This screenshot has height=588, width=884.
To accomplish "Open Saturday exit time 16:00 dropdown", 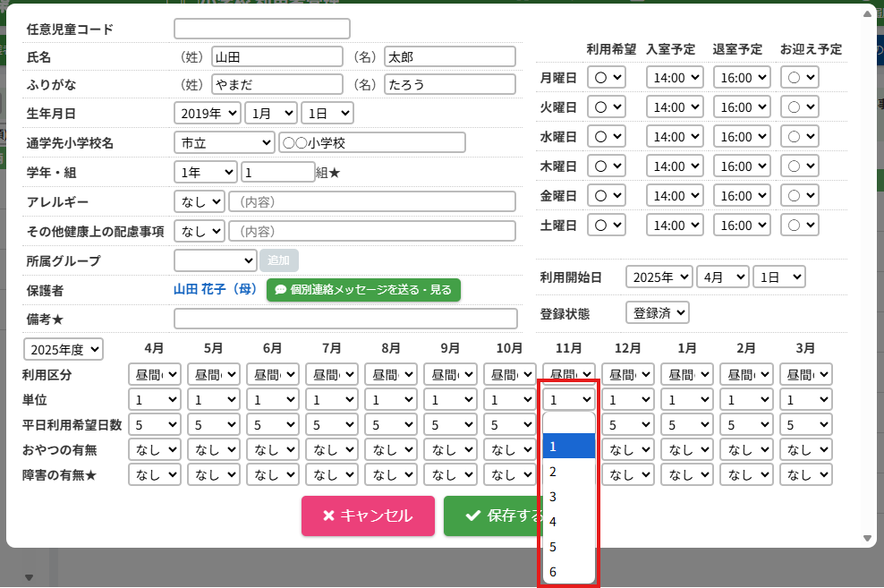I will (742, 226).
